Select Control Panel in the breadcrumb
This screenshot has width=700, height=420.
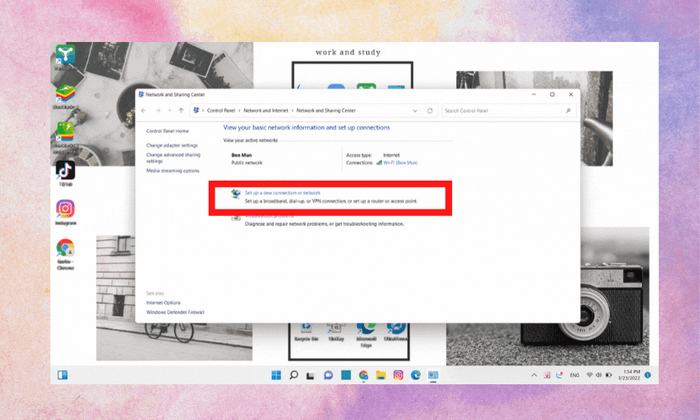tap(221, 111)
